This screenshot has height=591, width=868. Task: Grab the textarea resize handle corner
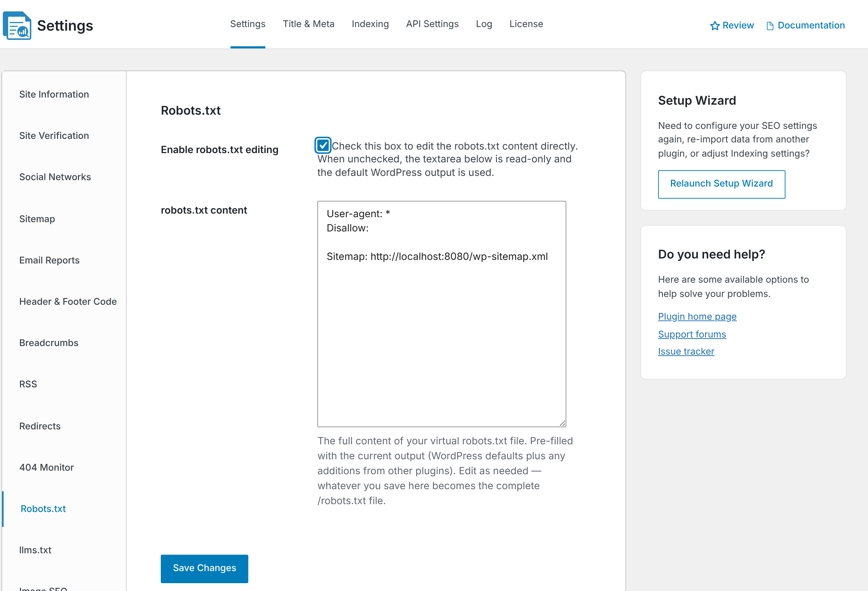562,423
